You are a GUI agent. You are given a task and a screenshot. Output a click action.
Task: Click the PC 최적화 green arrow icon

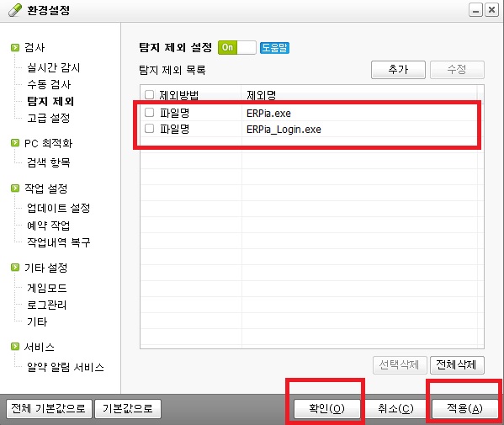(15, 142)
